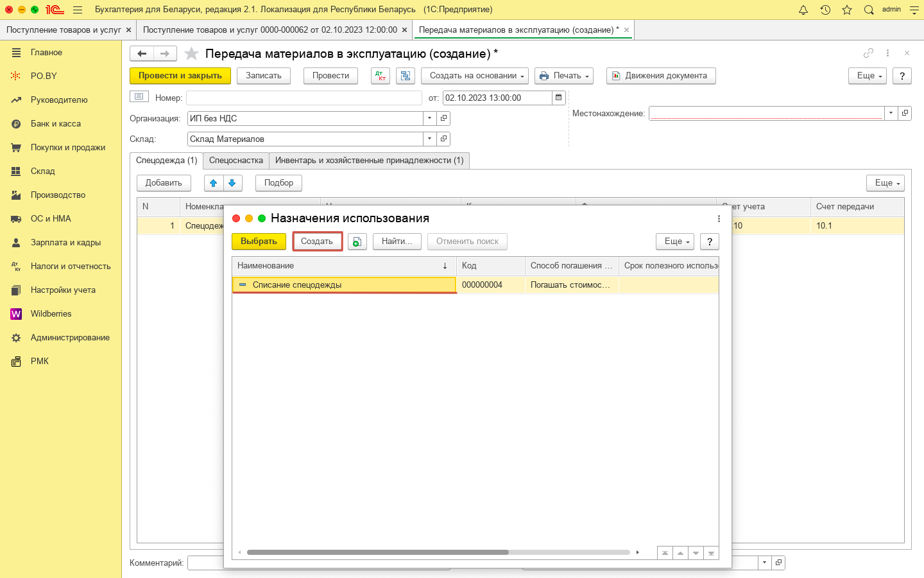Click copy-create icon next to Создать
This screenshot has width=924, height=578.
click(x=357, y=241)
